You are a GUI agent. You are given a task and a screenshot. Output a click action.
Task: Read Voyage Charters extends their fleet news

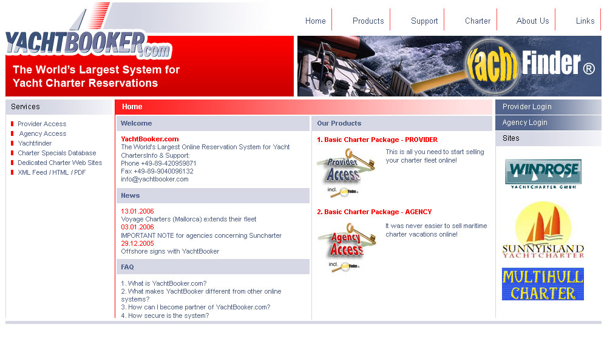189,219
